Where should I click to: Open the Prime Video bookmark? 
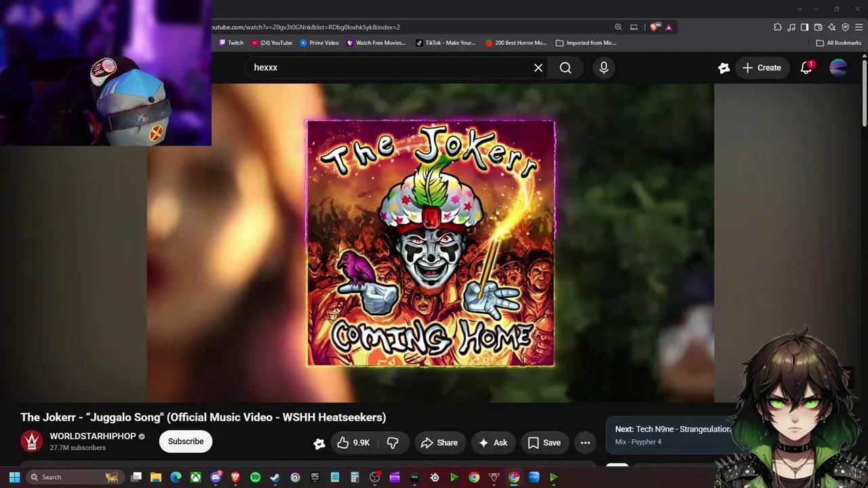(x=319, y=43)
